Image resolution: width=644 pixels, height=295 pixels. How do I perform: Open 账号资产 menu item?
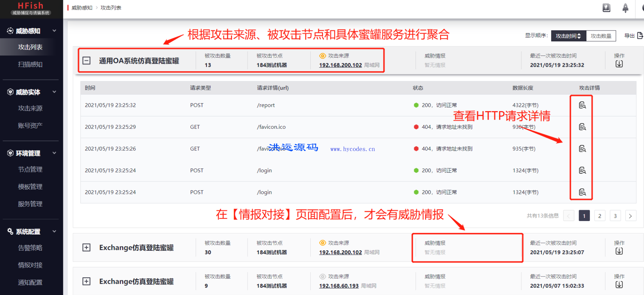pos(30,126)
